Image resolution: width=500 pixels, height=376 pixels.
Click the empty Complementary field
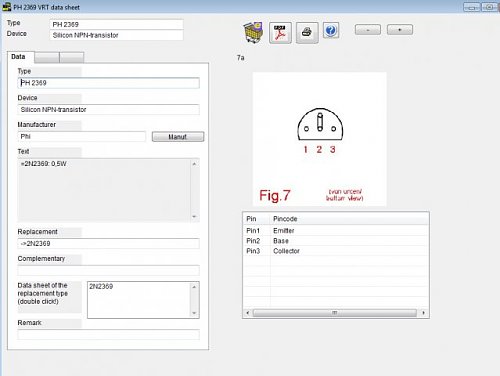click(x=108, y=270)
